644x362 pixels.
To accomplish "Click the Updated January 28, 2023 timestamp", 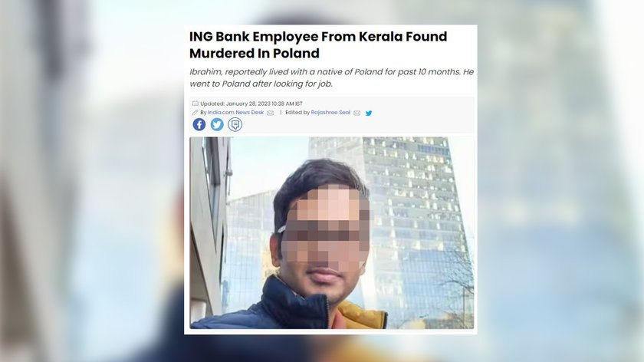I will [x=251, y=104].
